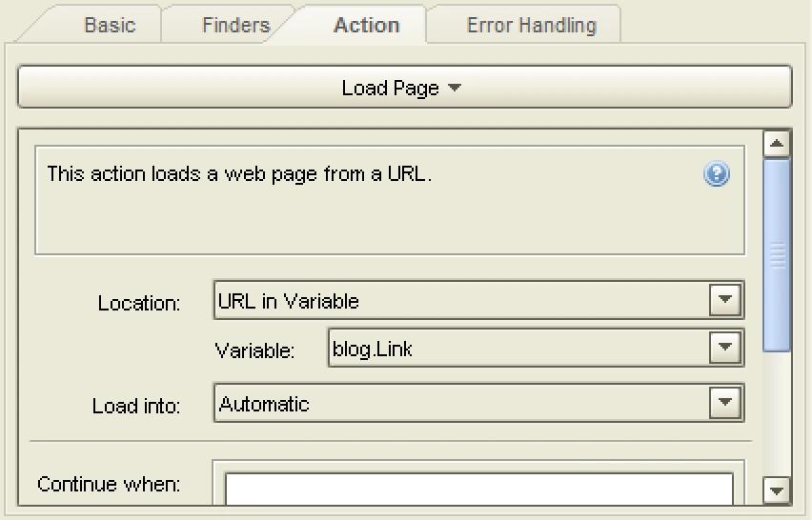Go to the Error Handling tab
The image size is (812, 520).
click(x=531, y=25)
